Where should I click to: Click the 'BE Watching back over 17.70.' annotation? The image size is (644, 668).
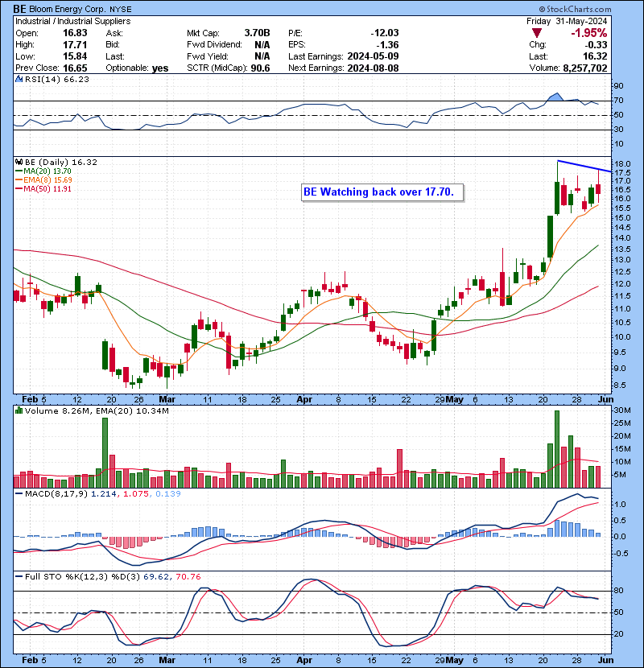(378, 192)
